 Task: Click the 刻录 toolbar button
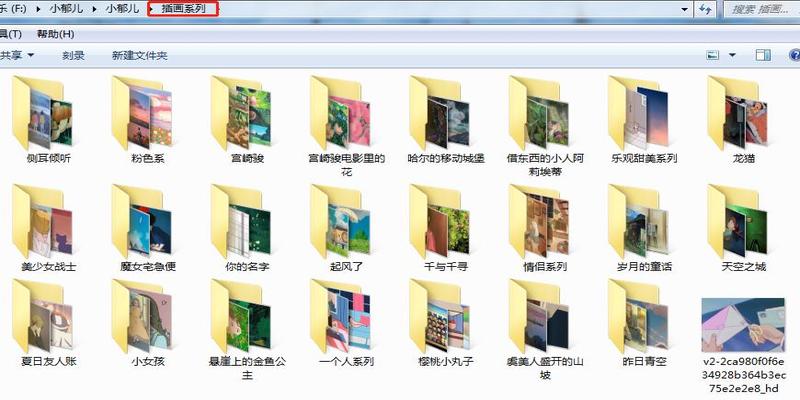coord(73,56)
